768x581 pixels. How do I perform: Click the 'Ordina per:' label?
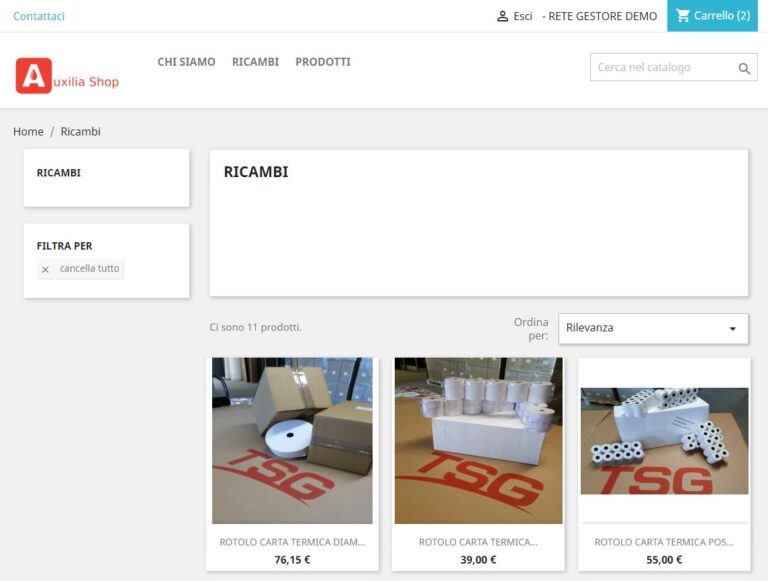(531, 329)
